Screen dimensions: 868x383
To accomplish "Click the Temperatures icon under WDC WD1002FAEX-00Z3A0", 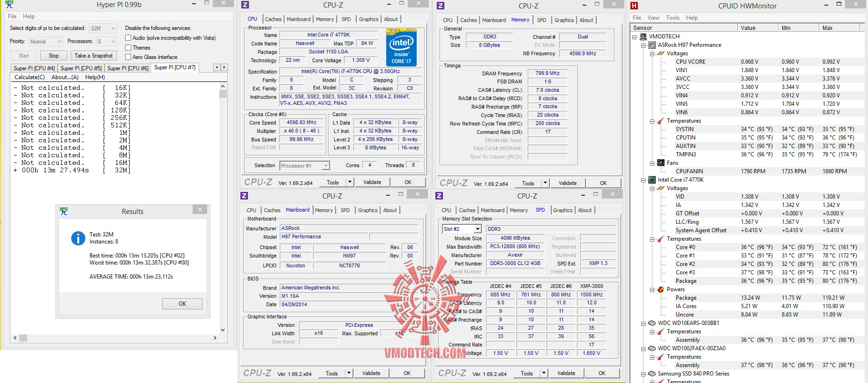I will coord(661,357).
